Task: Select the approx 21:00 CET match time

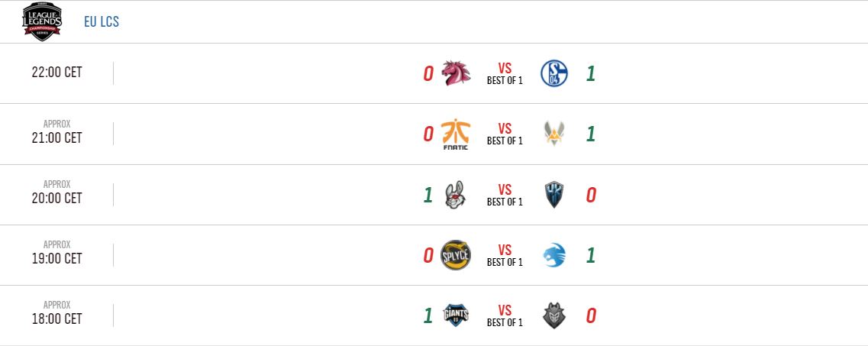Action: tap(57, 137)
